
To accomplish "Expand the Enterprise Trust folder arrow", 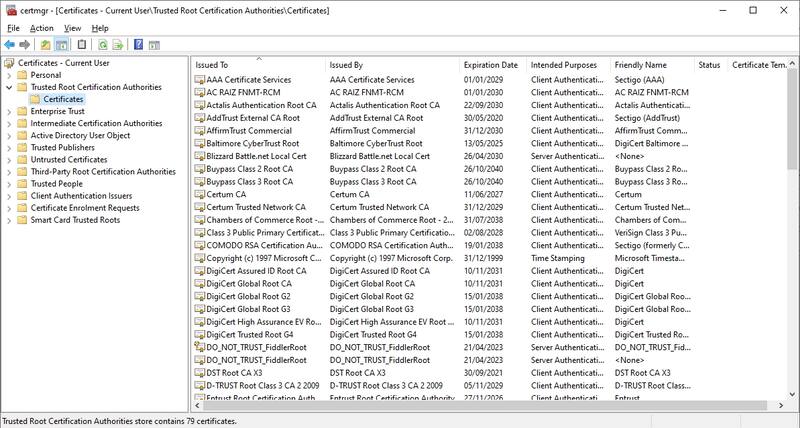I will point(9,111).
